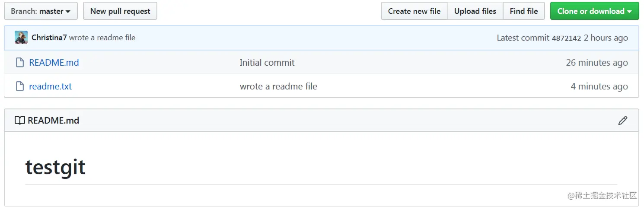Click the 26 minutes ago timestamp

click(596, 63)
